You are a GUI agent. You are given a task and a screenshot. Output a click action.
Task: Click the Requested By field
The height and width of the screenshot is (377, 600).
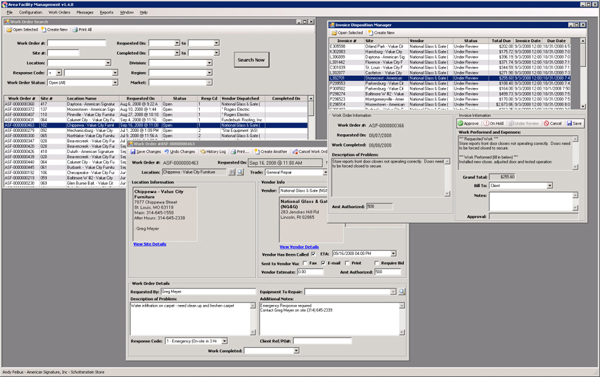(x=208, y=292)
